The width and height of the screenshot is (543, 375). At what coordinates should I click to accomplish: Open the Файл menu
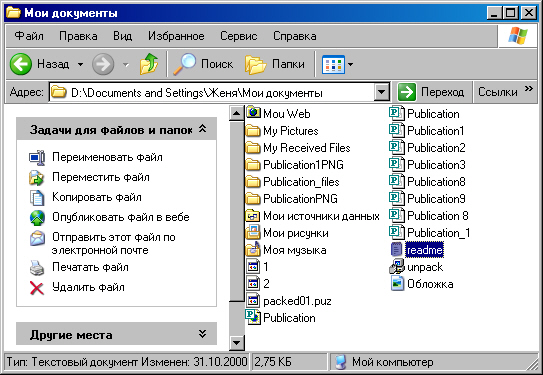tap(29, 36)
